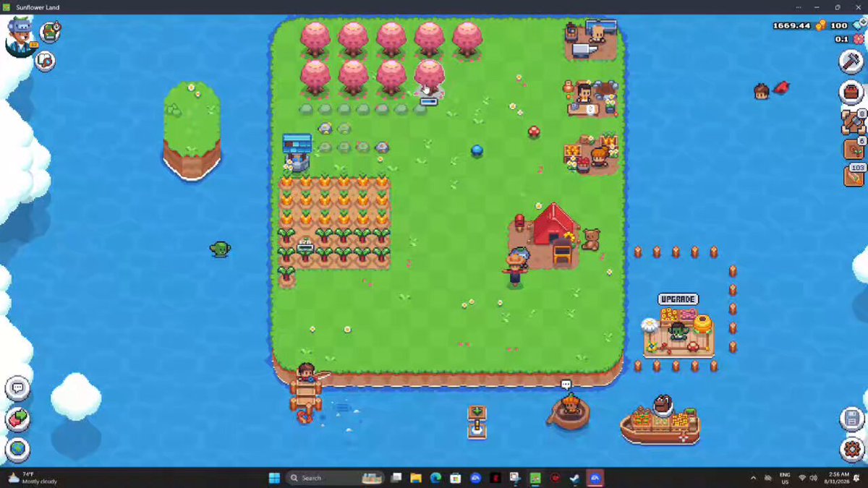Open Steam from the taskbar
The width and height of the screenshot is (868, 488).
click(574, 478)
